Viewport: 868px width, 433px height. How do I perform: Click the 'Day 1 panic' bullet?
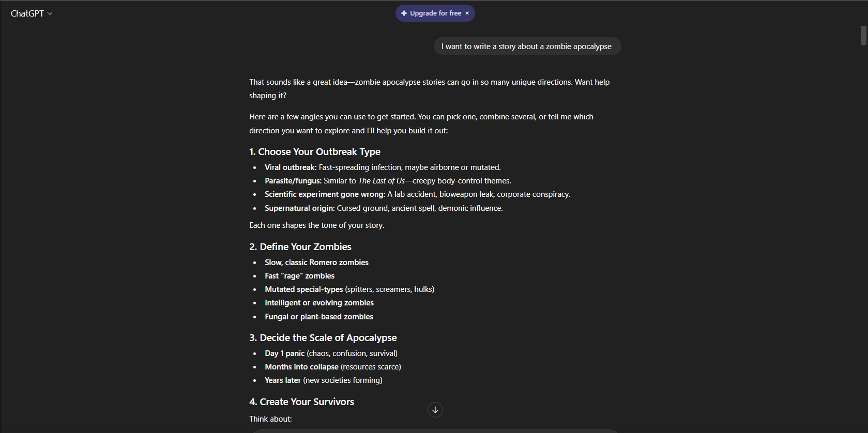click(284, 353)
